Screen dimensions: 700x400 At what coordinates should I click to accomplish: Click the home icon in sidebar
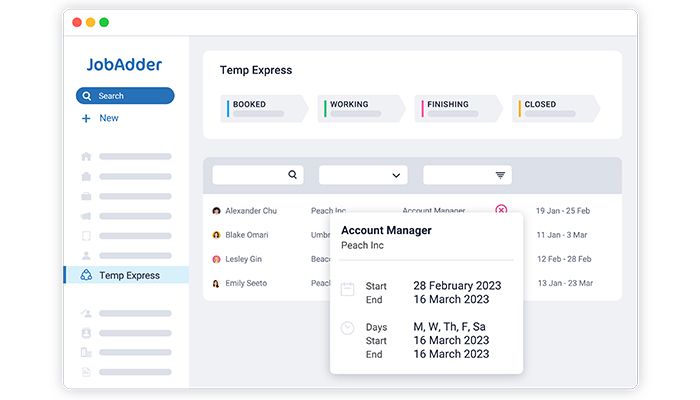(86, 156)
